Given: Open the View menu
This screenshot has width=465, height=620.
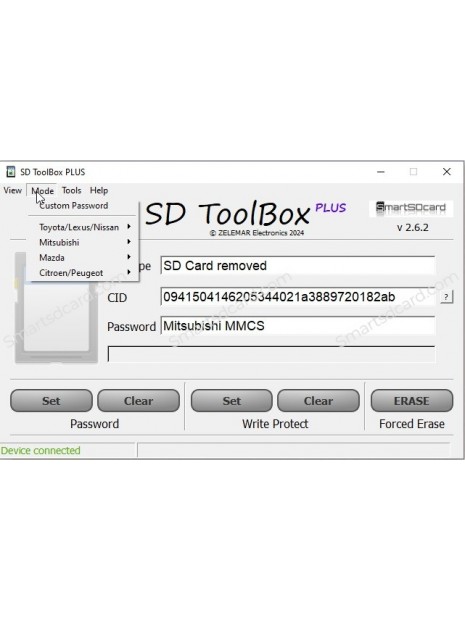Looking at the screenshot, I should tap(12, 191).
